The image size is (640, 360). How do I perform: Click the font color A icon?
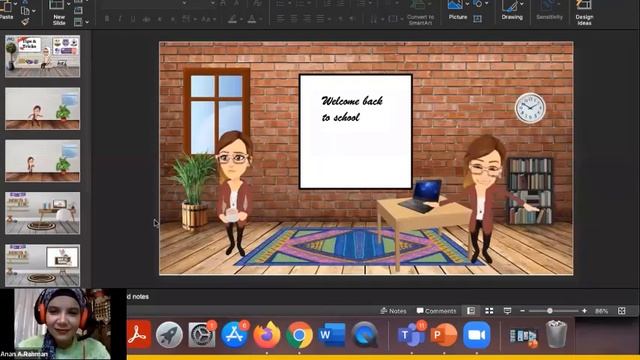click(251, 19)
